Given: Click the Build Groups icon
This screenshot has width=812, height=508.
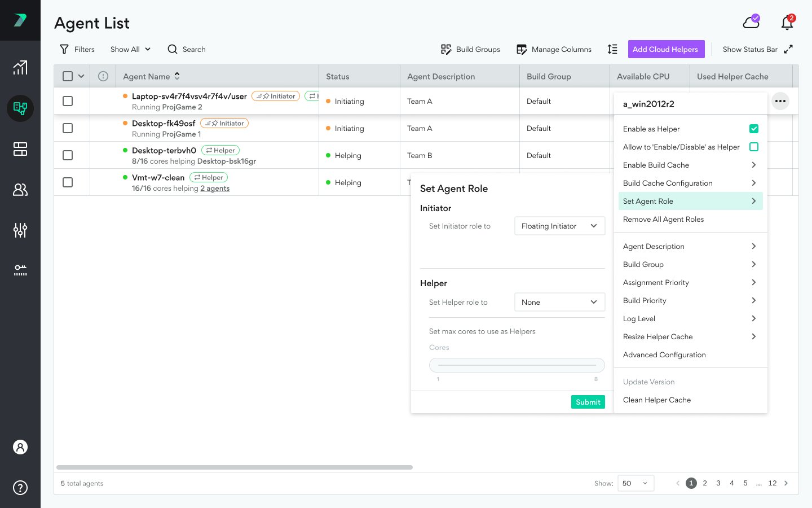Looking at the screenshot, I should pyautogui.click(x=446, y=49).
